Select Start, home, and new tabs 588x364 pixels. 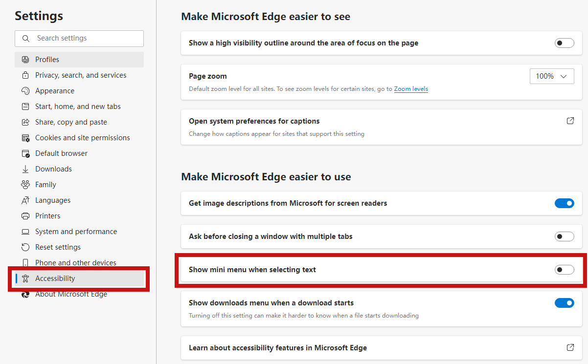79,107
